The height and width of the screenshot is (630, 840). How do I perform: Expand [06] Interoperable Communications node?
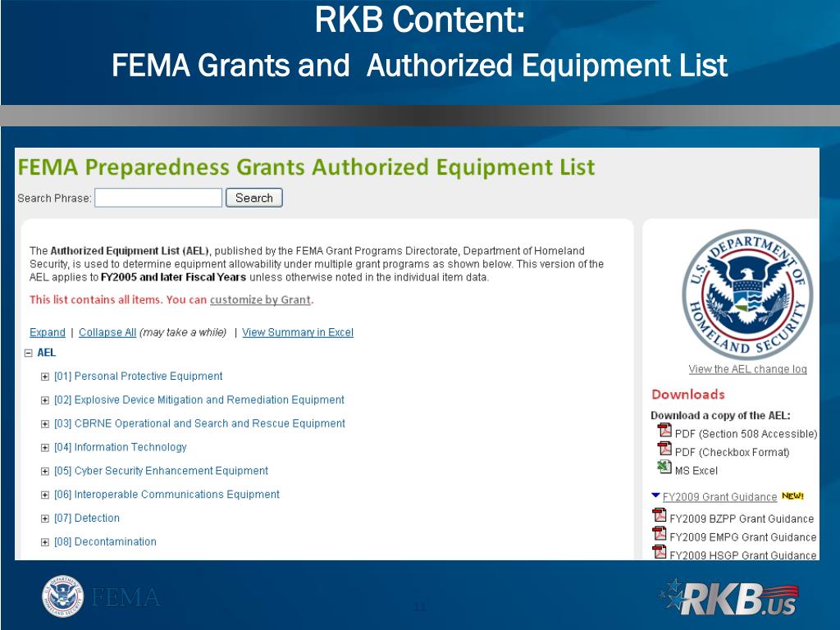click(45, 495)
